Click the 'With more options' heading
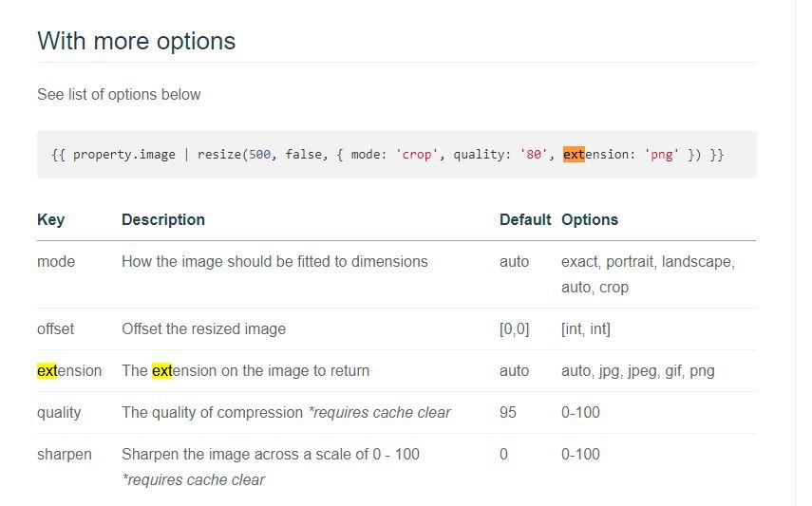This screenshot has height=506, width=812. pos(136,42)
